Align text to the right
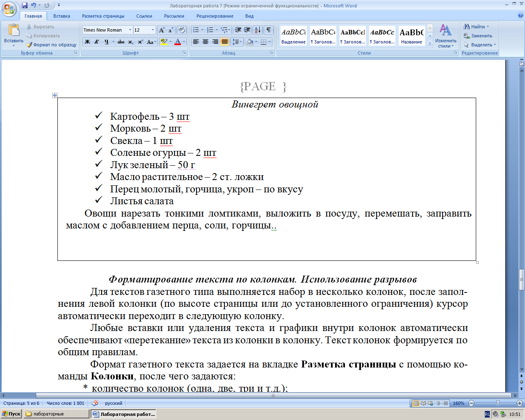525x420 pixels. (x=215, y=42)
